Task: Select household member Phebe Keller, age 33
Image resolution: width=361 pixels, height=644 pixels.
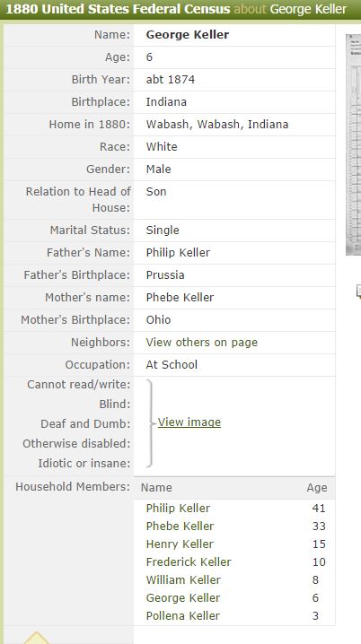Action: 180,527
